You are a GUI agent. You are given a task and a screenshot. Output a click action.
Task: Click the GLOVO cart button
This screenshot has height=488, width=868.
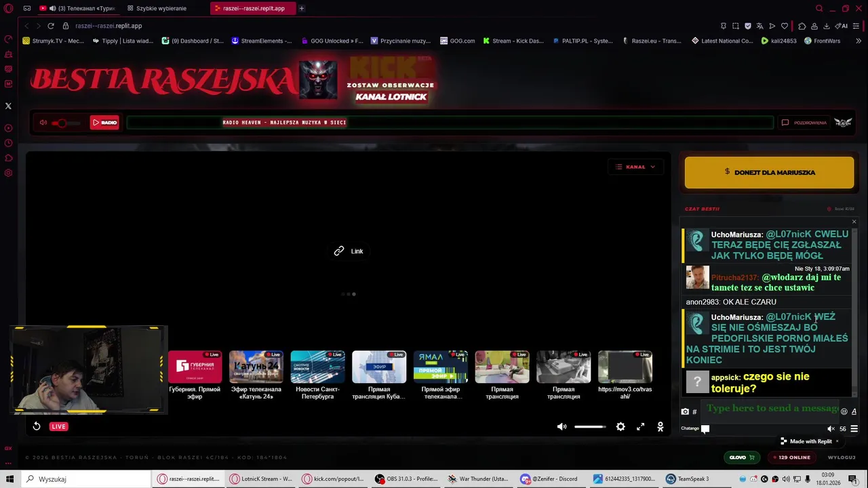pos(742,457)
